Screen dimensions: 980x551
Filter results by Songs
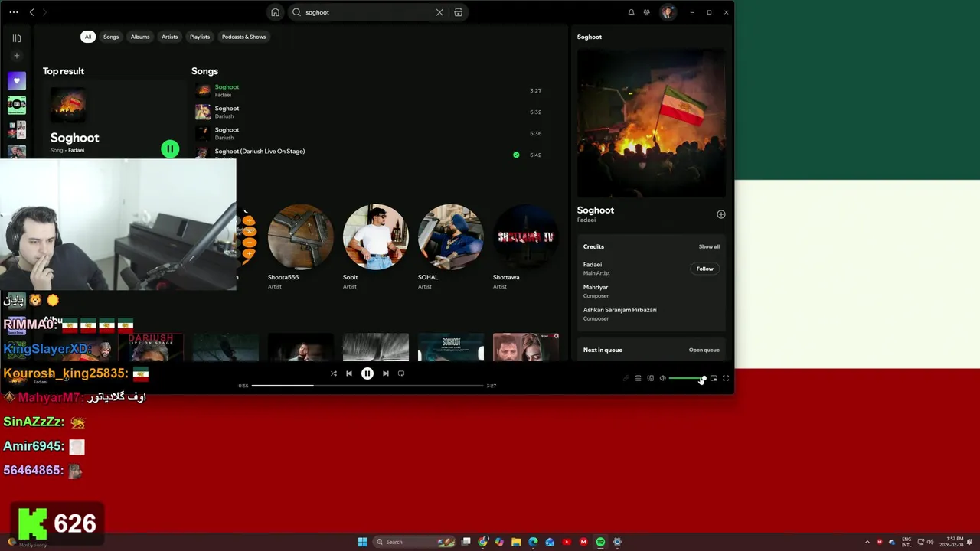pyautogui.click(x=111, y=37)
